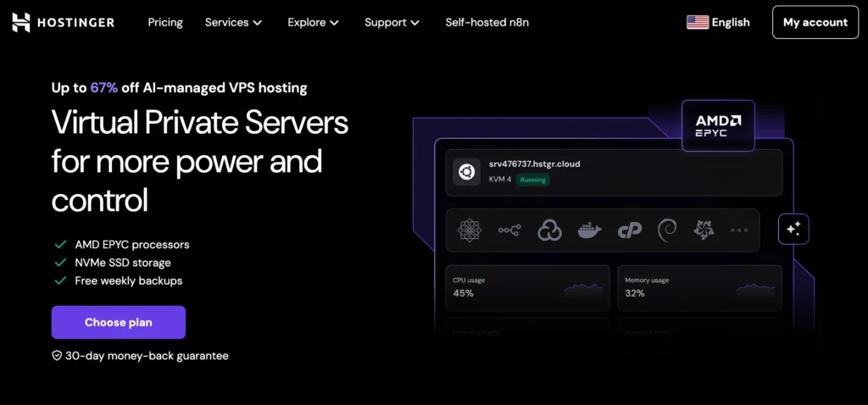Click the KVM 4 plan label
Screen dimensions: 868x405
[500, 180]
